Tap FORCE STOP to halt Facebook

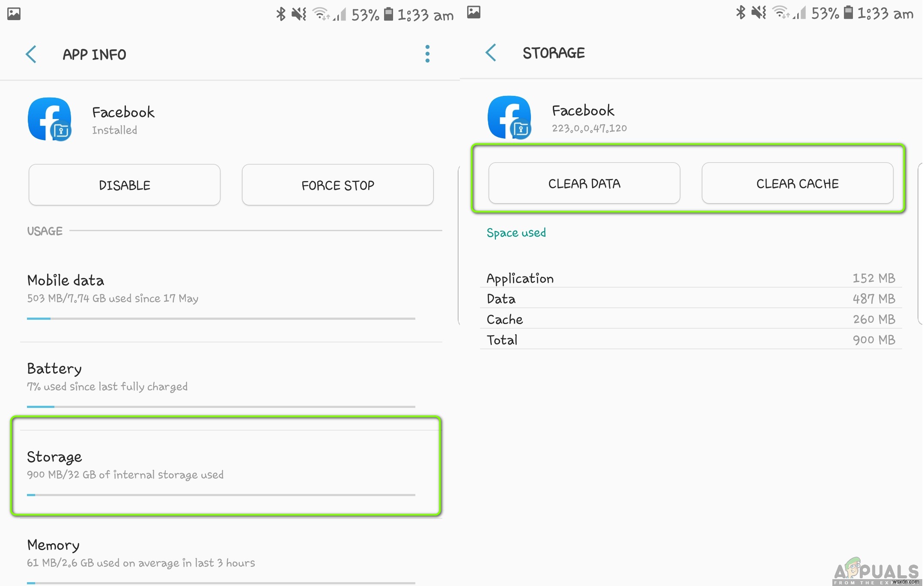tap(337, 184)
